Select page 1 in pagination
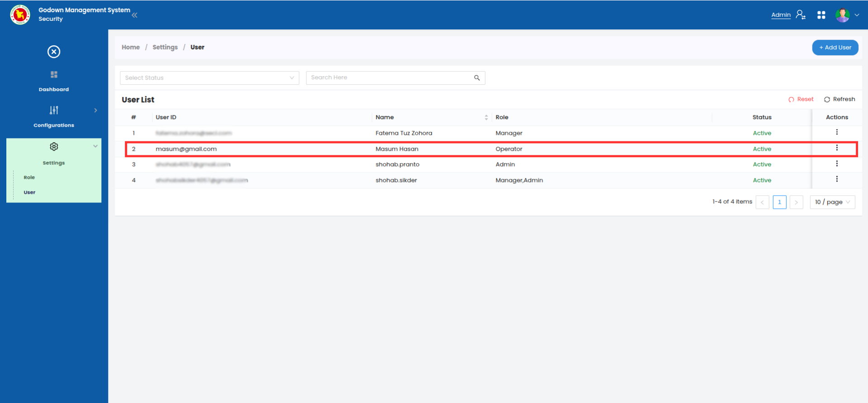Image resolution: width=868 pixels, height=403 pixels. click(x=779, y=202)
